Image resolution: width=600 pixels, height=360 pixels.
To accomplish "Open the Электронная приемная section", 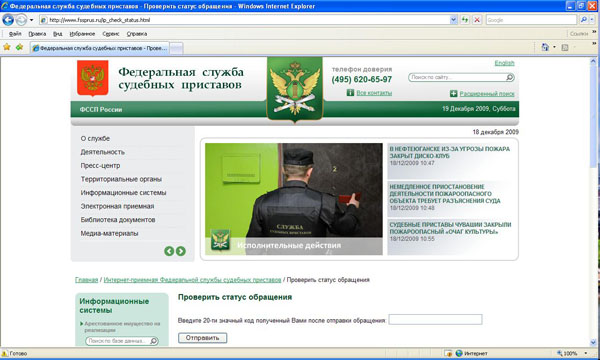I will click(x=117, y=206).
